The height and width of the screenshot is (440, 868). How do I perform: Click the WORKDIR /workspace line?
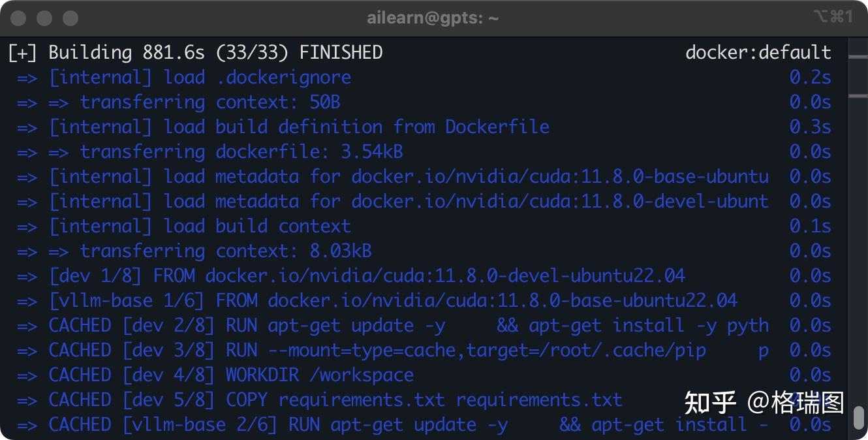click(x=320, y=375)
